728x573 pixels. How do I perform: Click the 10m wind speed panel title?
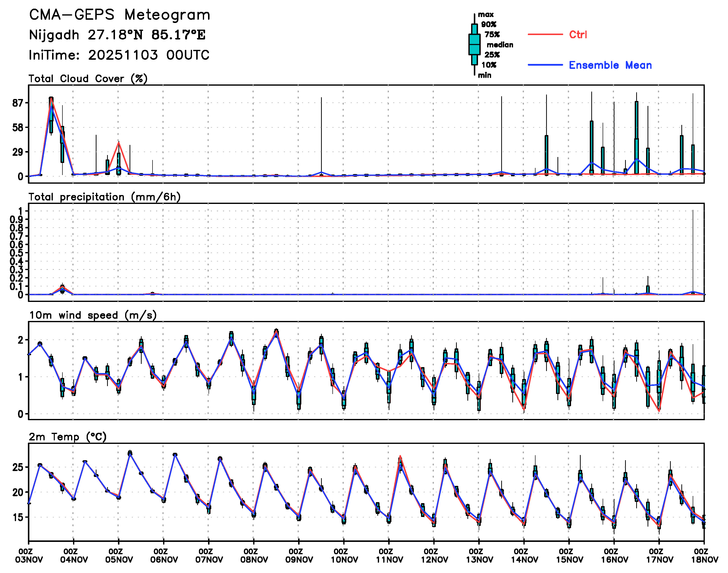pyautogui.click(x=93, y=315)
